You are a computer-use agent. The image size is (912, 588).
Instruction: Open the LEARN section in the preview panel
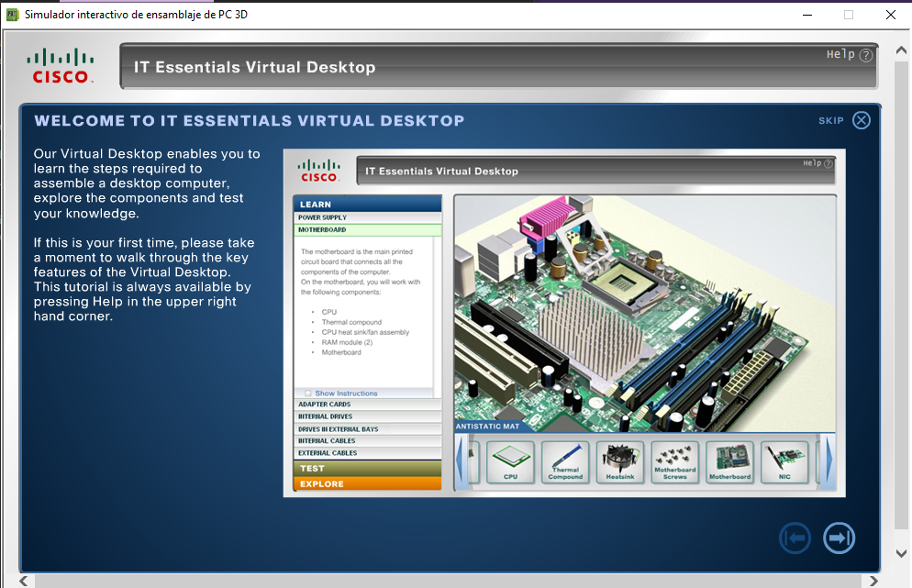pyautogui.click(x=368, y=205)
